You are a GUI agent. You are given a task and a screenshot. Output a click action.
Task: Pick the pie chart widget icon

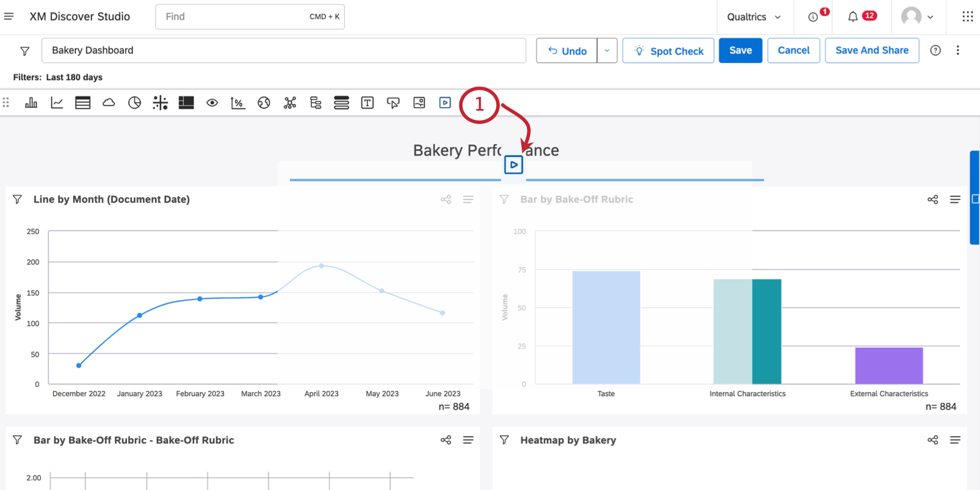134,103
